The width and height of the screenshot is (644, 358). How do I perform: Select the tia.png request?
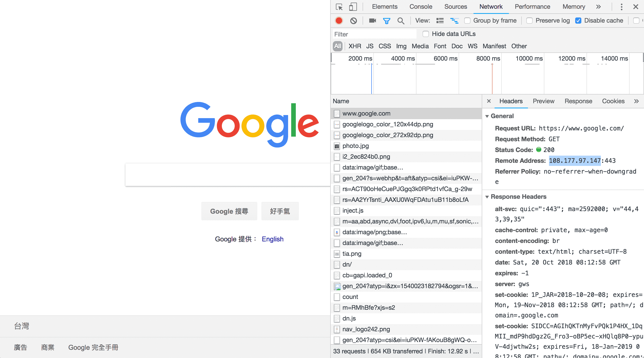[406, 254]
